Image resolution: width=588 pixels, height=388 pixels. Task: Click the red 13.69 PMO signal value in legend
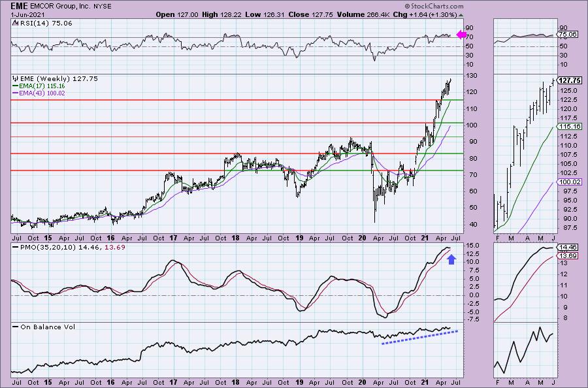115,248
